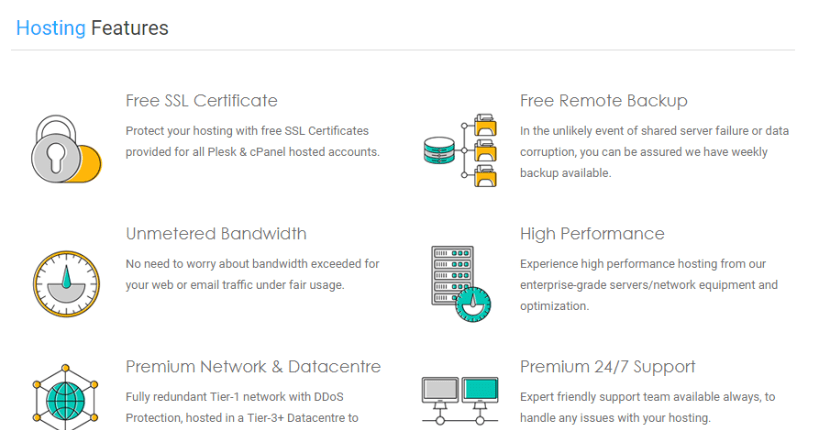
Task: Click the Premium Network & Datacentre heading
Action: tap(253, 366)
